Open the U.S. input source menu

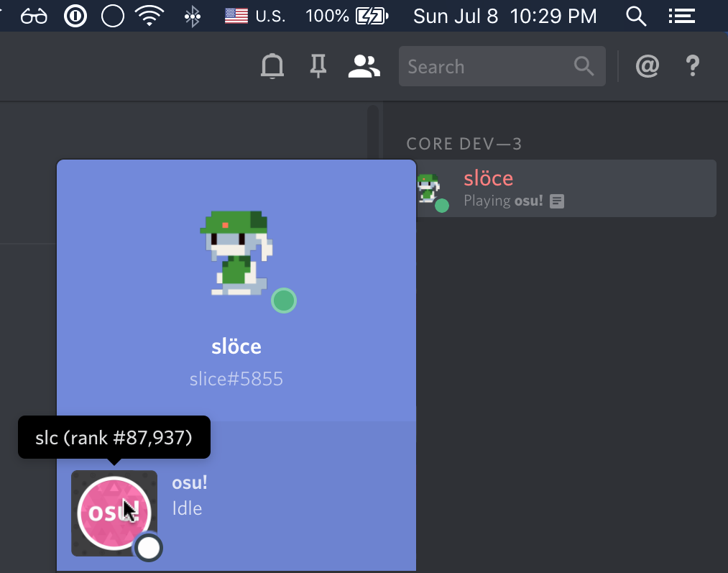[x=255, y=17]
